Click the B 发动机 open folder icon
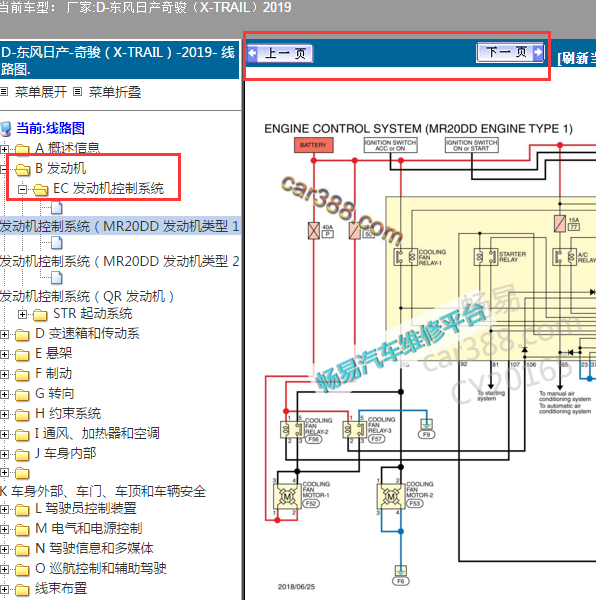Screen dimensions: 596x600 tap(22, 169)
